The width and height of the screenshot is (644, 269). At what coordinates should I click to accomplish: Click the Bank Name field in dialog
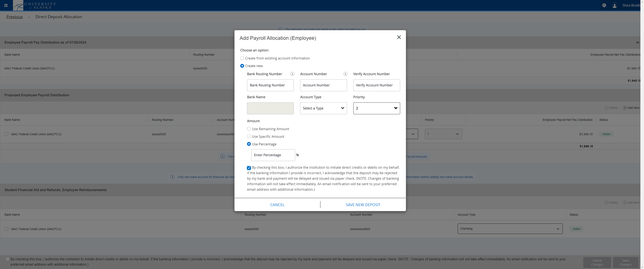tap(270, 108)
